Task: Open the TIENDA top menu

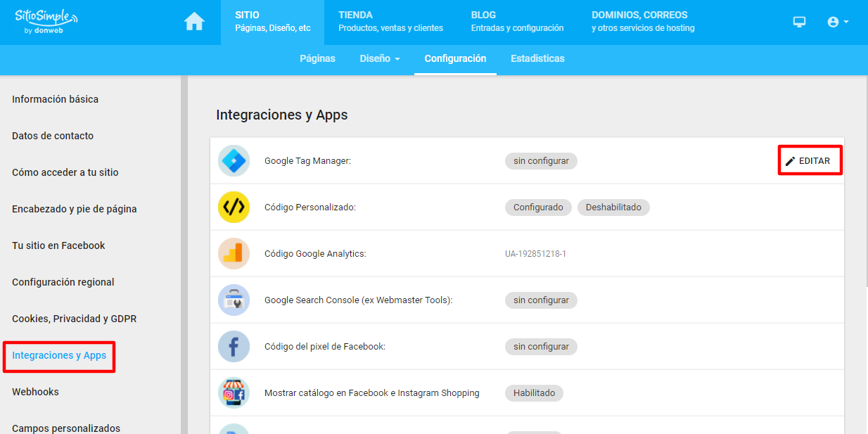Action: pos(390,22)
